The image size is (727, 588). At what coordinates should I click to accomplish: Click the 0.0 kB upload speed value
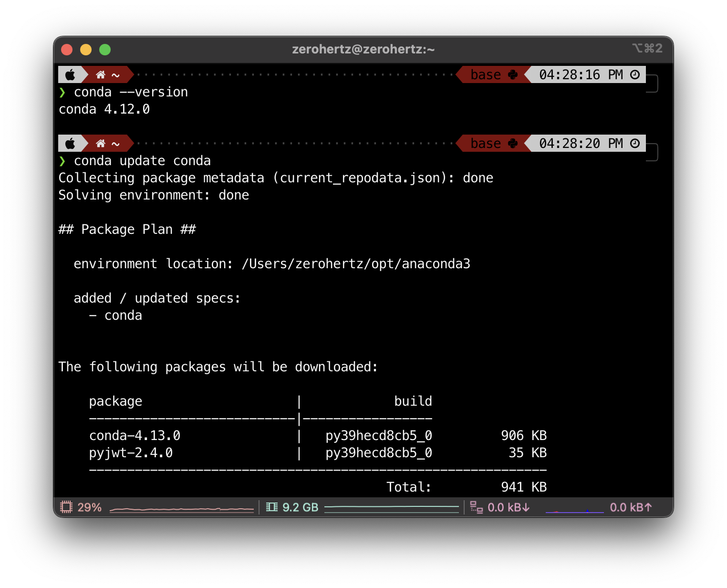pos(631,507)
